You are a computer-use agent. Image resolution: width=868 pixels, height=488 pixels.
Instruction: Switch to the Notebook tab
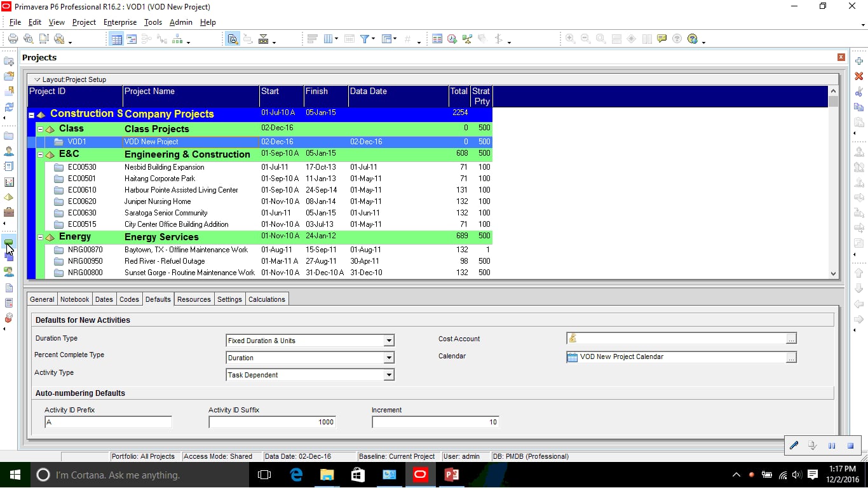click(75, 299)
